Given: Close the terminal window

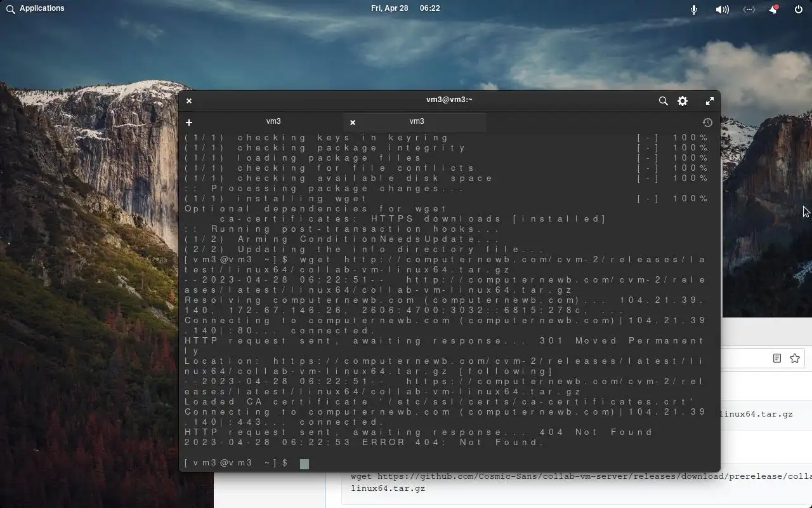Looking at the screenshot, I should (x=189, y=101).
